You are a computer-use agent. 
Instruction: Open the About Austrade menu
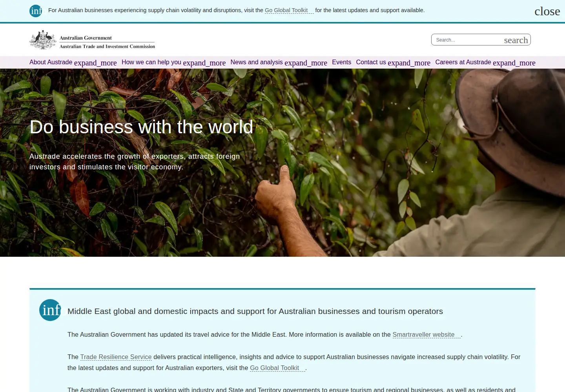coord(51,62)
